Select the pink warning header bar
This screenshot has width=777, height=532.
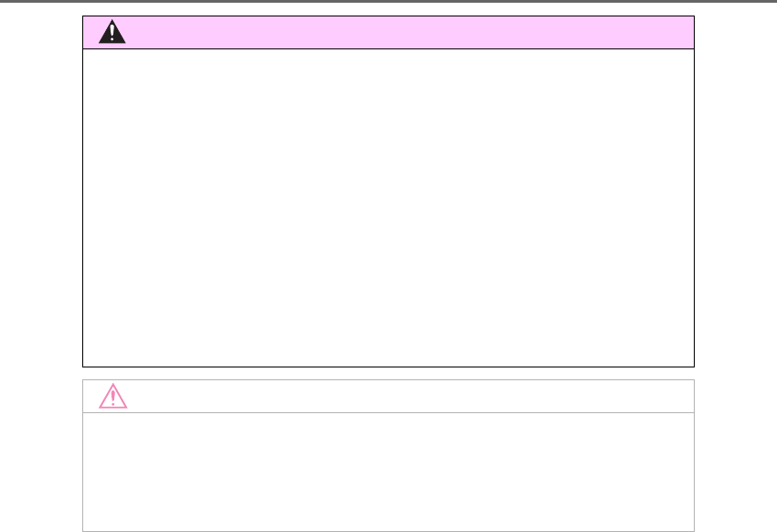pos(388,32)
